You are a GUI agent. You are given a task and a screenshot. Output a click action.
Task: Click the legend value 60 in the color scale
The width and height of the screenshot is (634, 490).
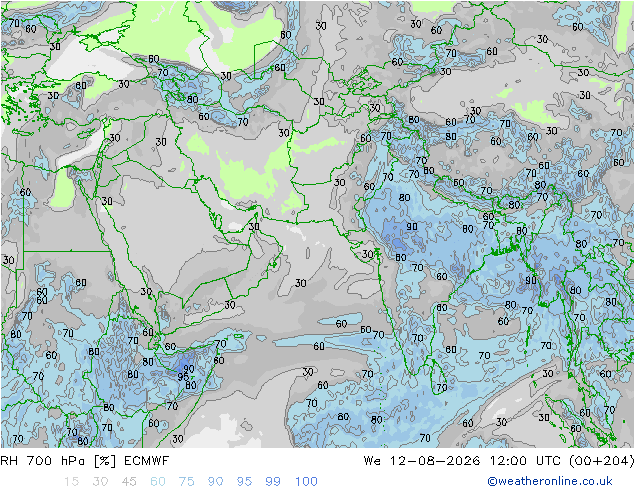point(158,481)
